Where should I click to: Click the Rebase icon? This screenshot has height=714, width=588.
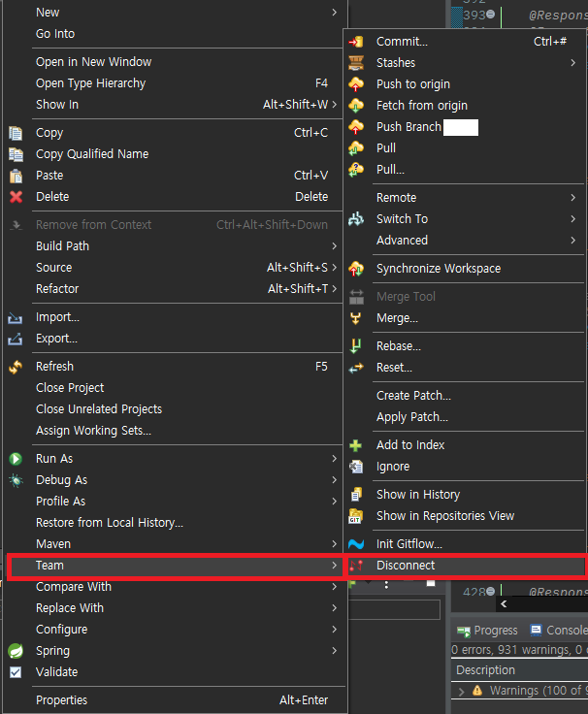pyautogui.click(x=356, y=346)
